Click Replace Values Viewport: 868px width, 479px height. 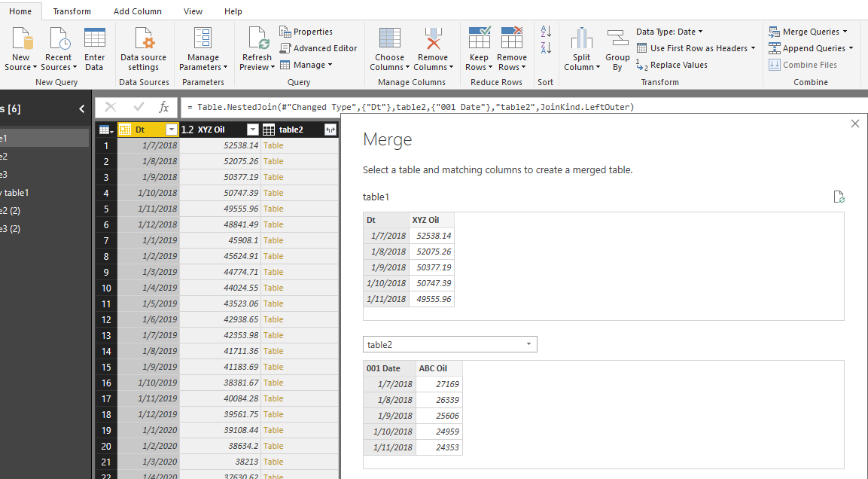point(672,65)
